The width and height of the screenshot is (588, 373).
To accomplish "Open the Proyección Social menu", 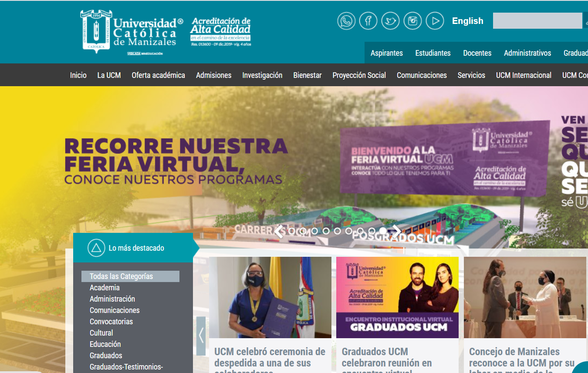I will 359,75.
